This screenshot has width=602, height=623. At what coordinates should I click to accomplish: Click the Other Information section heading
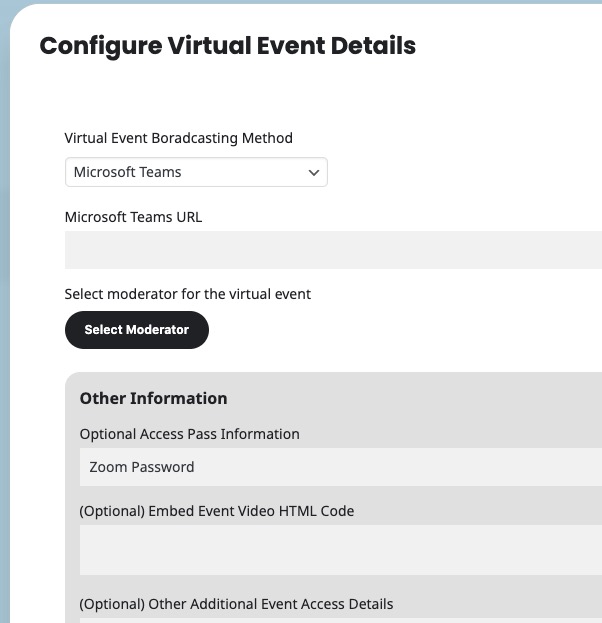[153, 398]
